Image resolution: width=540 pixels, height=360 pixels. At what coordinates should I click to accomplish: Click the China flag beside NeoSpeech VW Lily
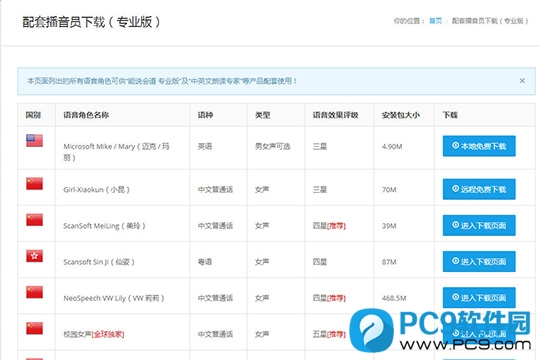point(34,292)
